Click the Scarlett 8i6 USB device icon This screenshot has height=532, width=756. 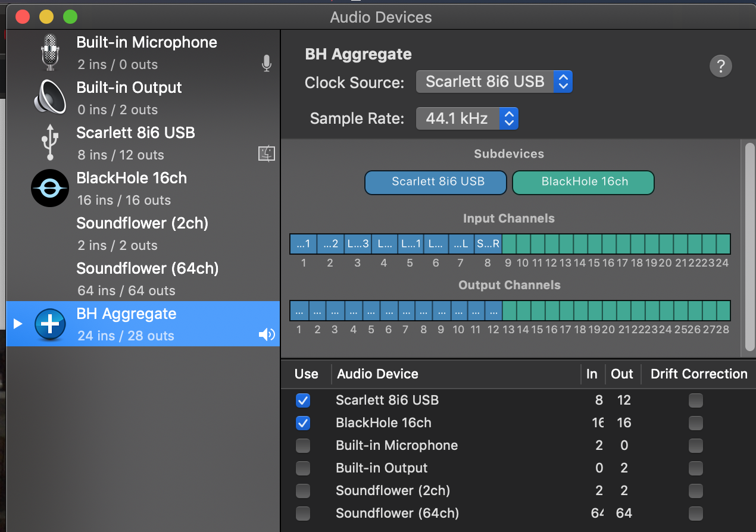(x=50, y=143)
